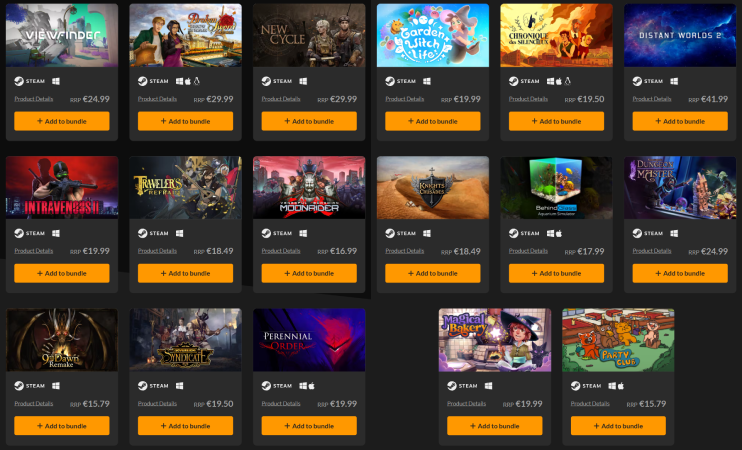Open the Party Club cover image
Viewport: 742px width, 450px height.
coord(618,340)
